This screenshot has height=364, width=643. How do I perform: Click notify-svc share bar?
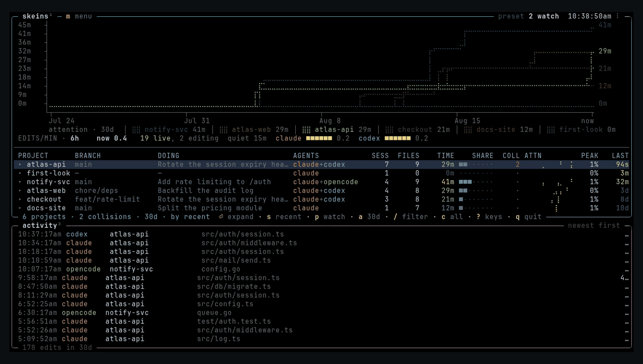pyautogui.click(x=476, y=182)
